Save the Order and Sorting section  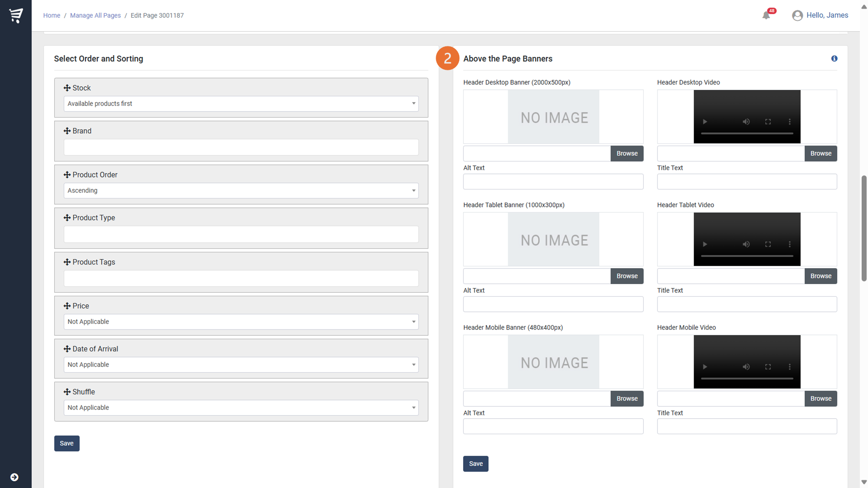[67, 443]
